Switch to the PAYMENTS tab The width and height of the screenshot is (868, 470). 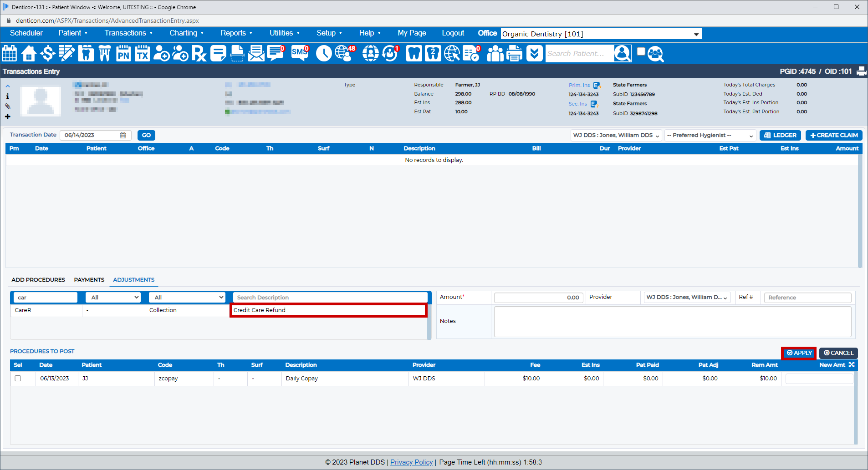(x=89, y=280)
